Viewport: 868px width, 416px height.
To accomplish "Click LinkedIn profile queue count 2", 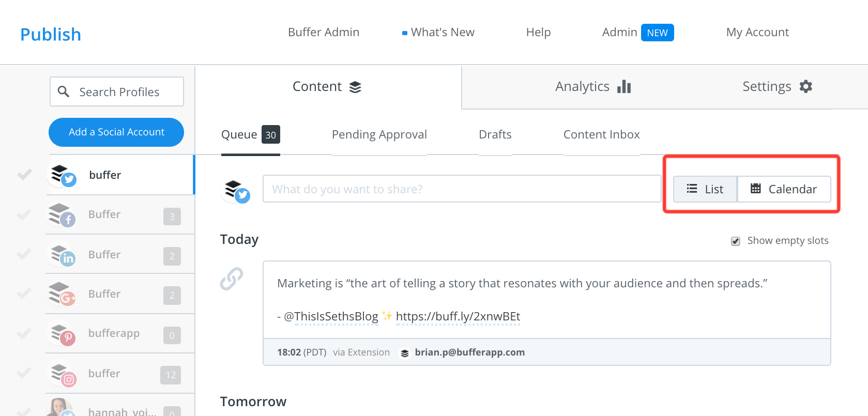I will 172,256.
